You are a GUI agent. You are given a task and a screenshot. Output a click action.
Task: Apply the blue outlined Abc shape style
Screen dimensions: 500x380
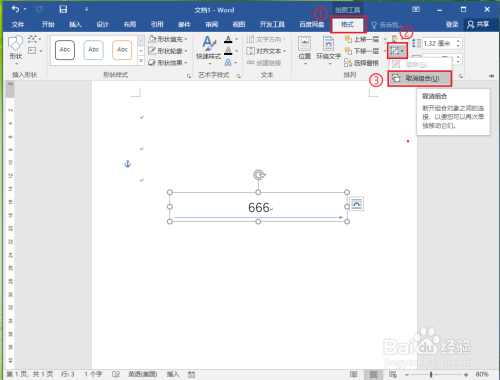pos(93,50)
